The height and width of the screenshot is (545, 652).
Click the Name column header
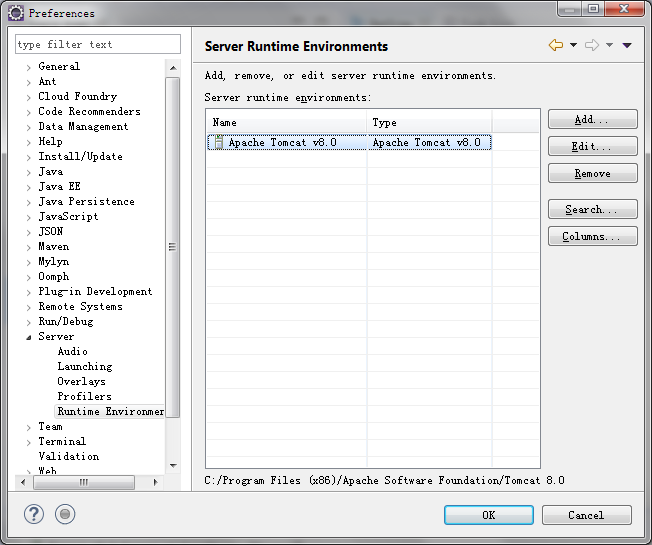(x=286, y=122)
